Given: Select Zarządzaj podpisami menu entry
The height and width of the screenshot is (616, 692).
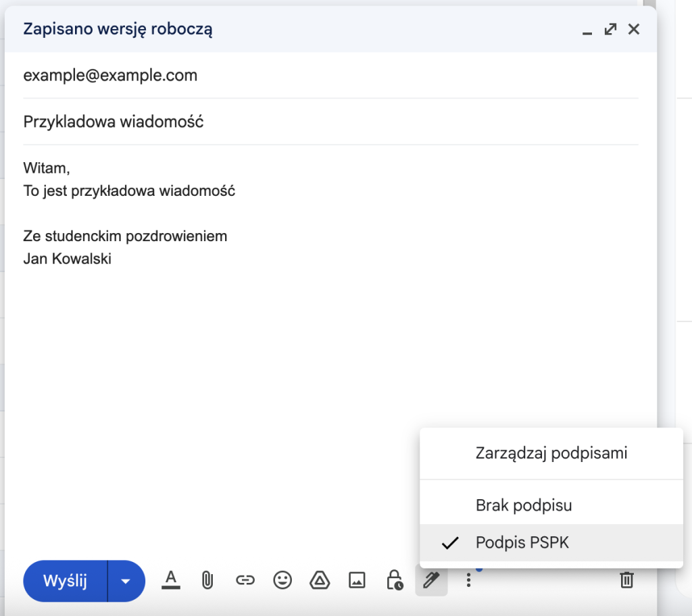Looking at the screenshot, I should point(551,453).
